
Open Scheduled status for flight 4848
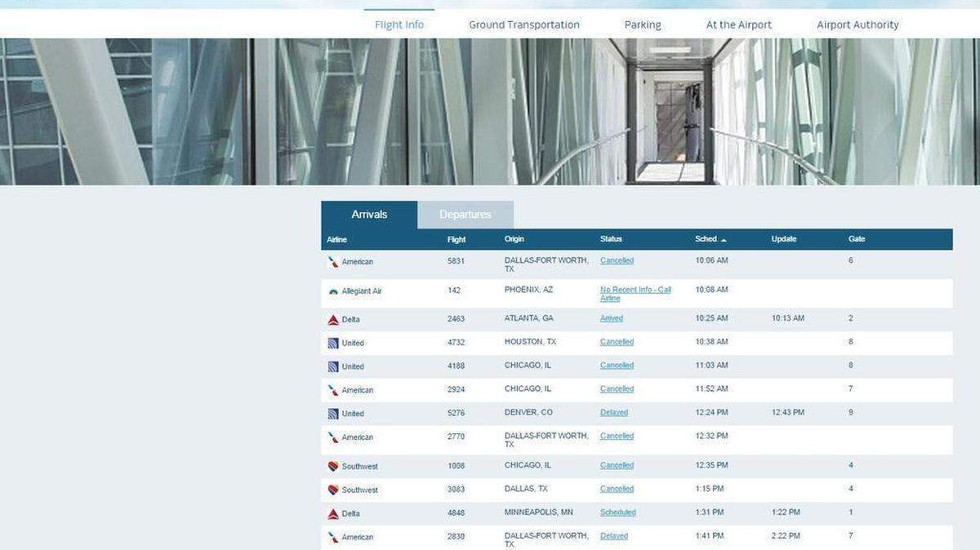[x=618, y=512]
